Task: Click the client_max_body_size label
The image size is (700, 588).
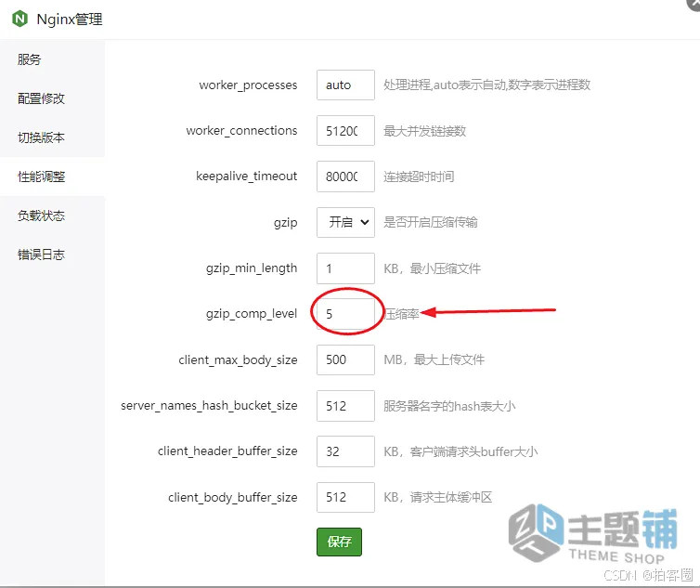Action: [x=238, y=360]
